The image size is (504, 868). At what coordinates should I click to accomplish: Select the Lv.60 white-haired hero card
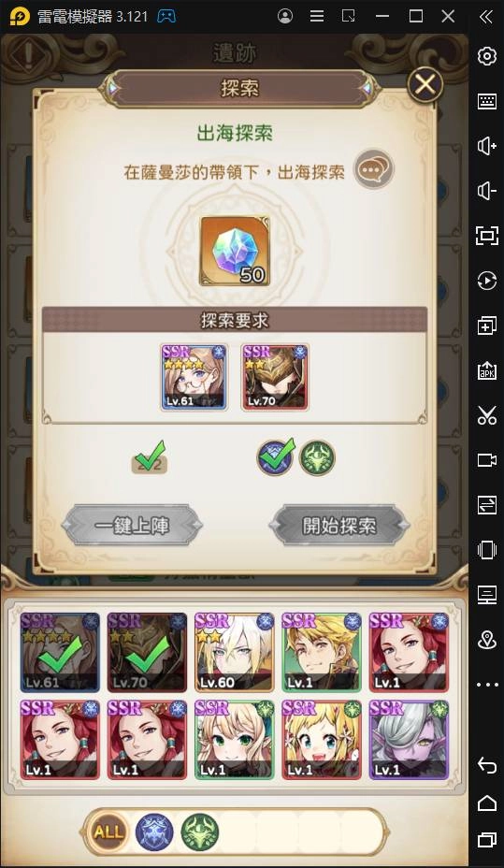pos(234,652)
